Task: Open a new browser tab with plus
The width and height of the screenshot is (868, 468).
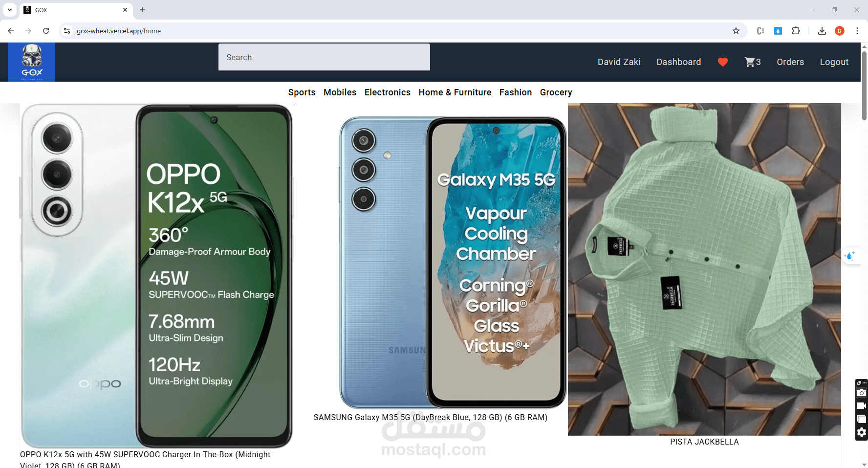Action: click(x=143, y=10)
